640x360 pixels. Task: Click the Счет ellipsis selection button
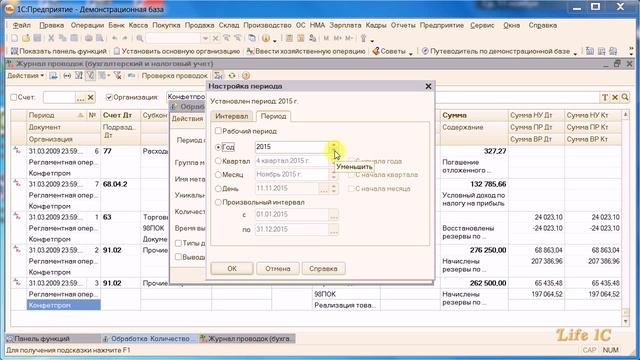coord(80,98)
